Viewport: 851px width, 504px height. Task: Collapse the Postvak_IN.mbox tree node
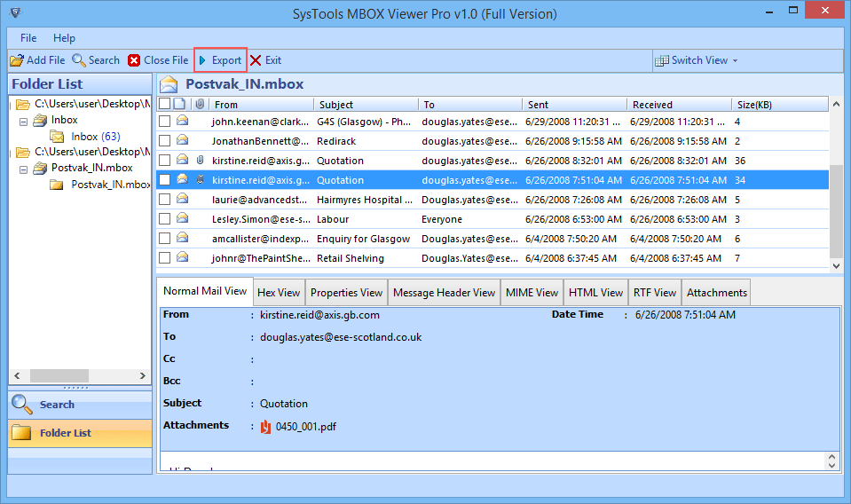pos(23,169)
